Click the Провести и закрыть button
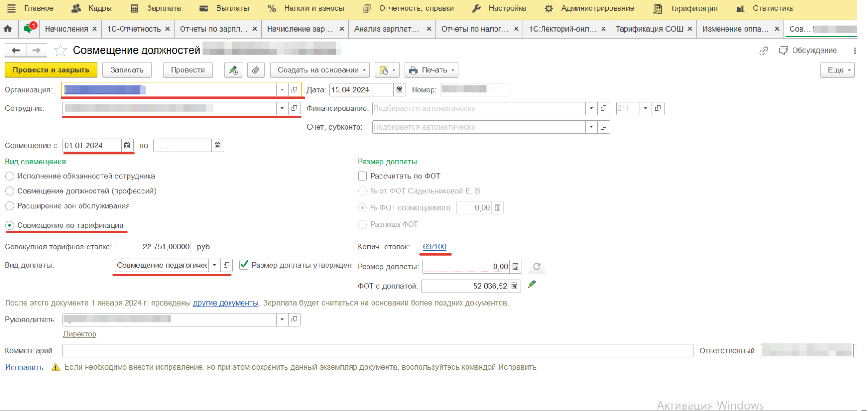 click(x=51, y=70)
